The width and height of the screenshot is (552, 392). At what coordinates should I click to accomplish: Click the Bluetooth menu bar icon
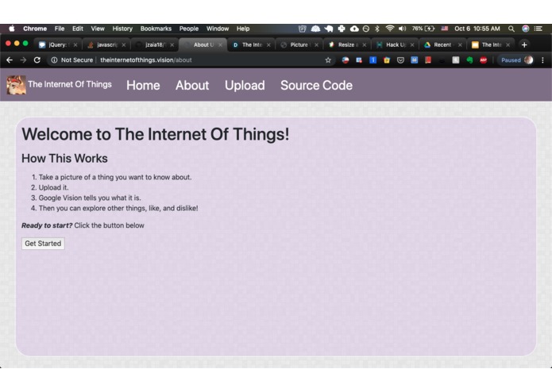pos(377,29)
